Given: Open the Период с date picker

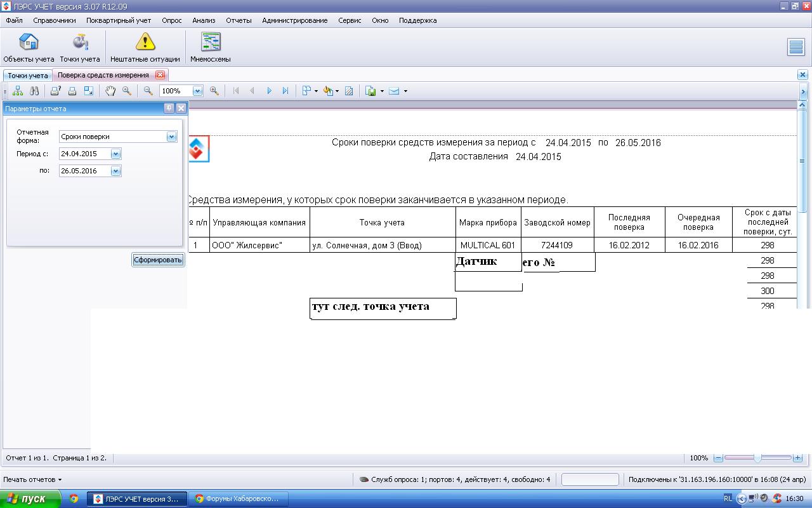Looking at the screenshot, I should click(115, 154).
